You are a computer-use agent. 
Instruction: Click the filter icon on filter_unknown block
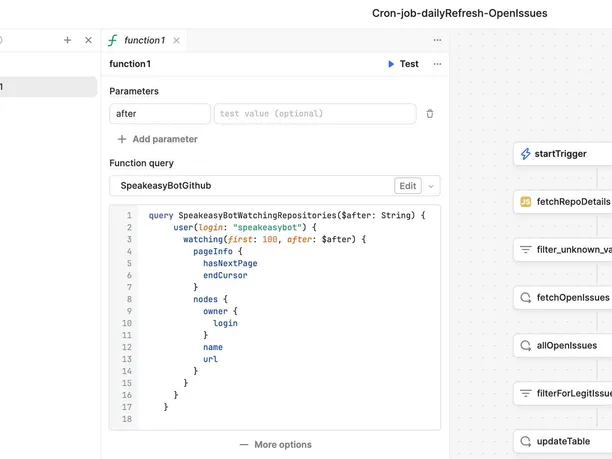coord(526,249)
